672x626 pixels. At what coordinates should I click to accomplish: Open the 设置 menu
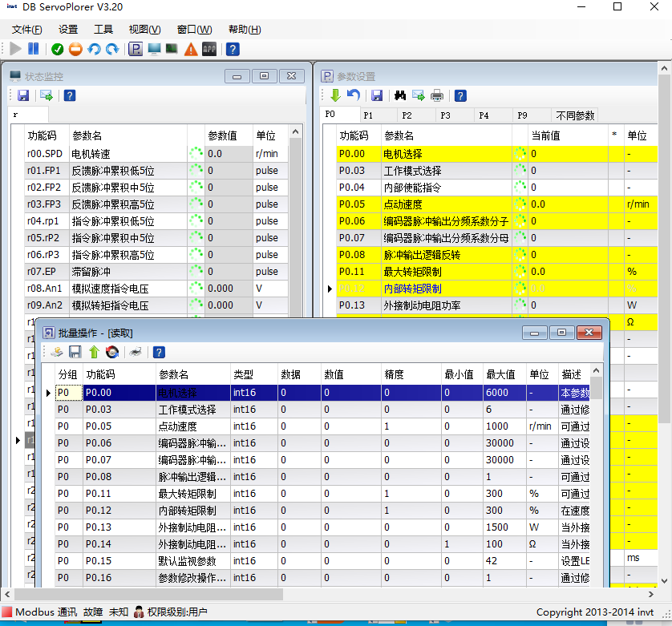tap(68, 30)
